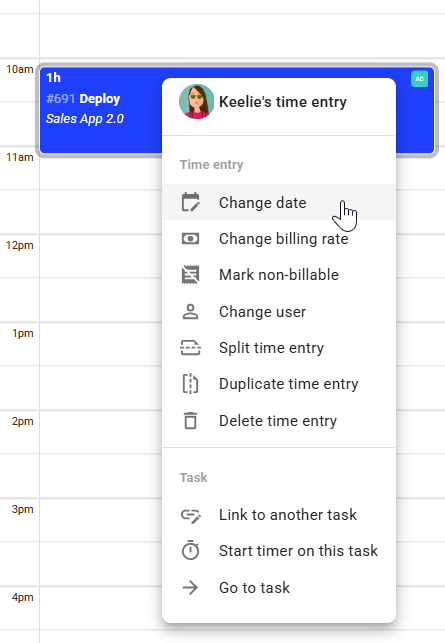The width and height of the screenshot is (445, 643).
Task: Click the receipt icon for Mark non-billable
Action: click(x=190, y=275)
